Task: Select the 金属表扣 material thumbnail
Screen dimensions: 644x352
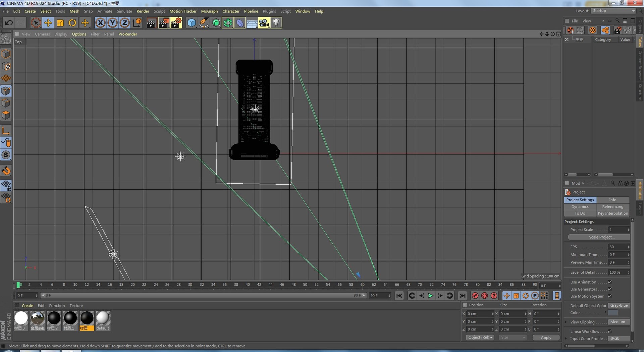Action: tap(37, 320)
